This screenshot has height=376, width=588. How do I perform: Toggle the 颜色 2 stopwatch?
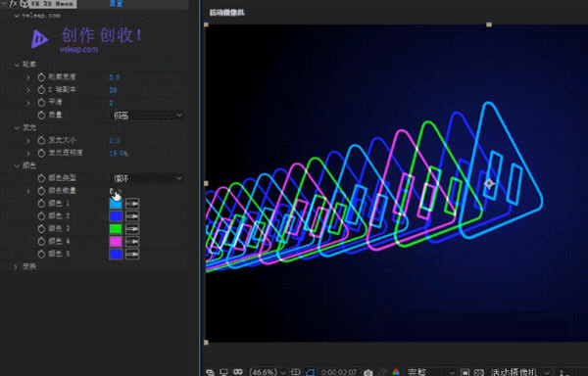click(41, 216)
